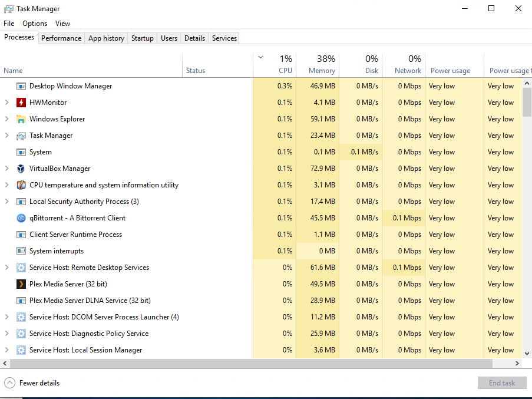
Task: Expand Service Host: Remote Desktop Services
Action: 7,268
